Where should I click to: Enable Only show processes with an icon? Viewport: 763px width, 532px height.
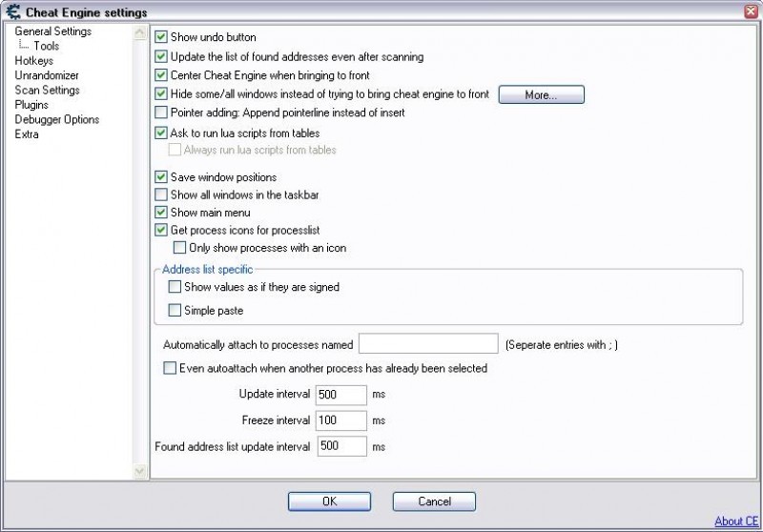coord(179,248)
